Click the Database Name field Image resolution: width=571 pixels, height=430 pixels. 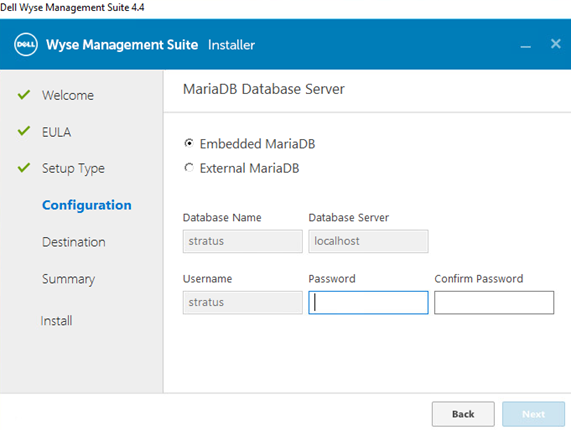(243, 241)
